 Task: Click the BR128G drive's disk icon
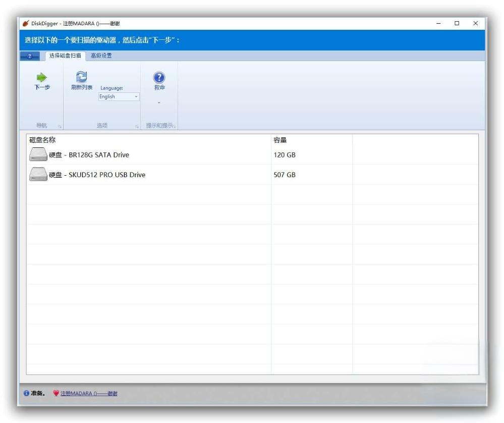[x=38, y=154]
